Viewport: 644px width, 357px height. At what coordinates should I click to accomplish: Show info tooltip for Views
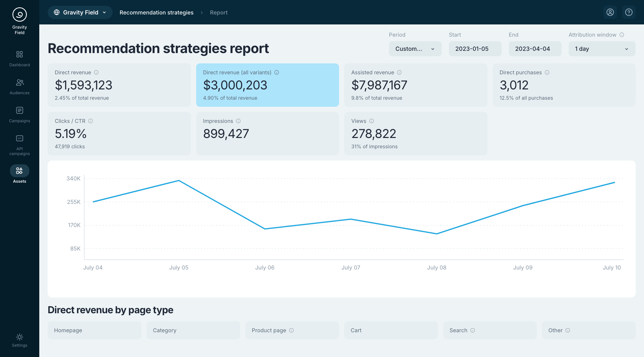point(372,121)
